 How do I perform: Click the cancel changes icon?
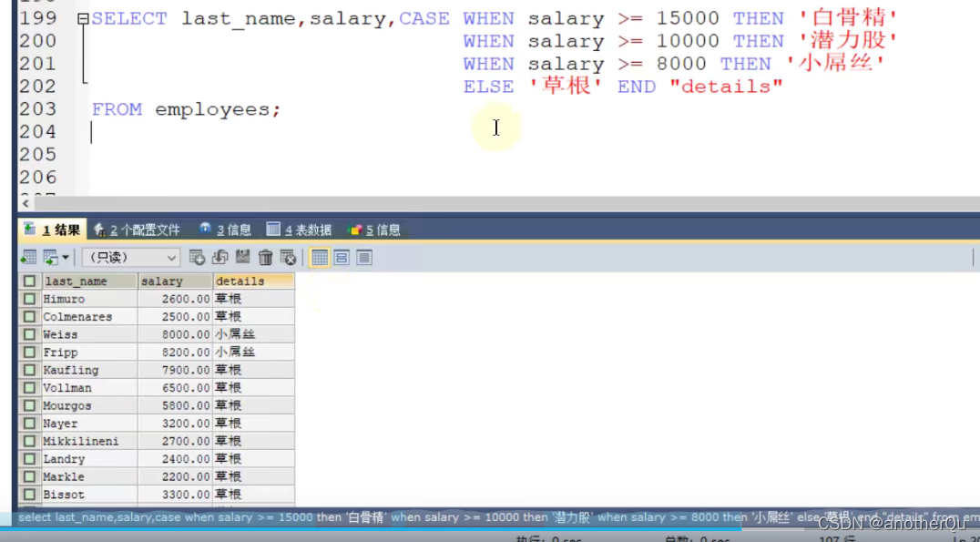(288, 257)
